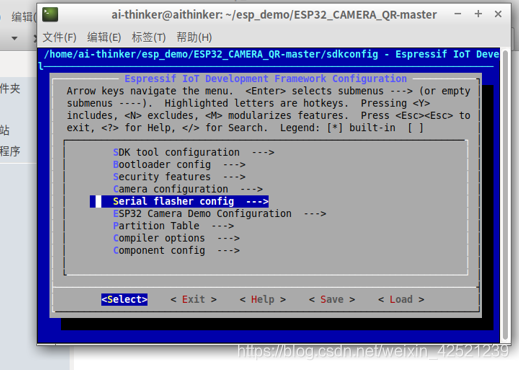Screen dimensions: 519x370
Task: Open the 标签(T) menu
Action: (x=149, y=37)
